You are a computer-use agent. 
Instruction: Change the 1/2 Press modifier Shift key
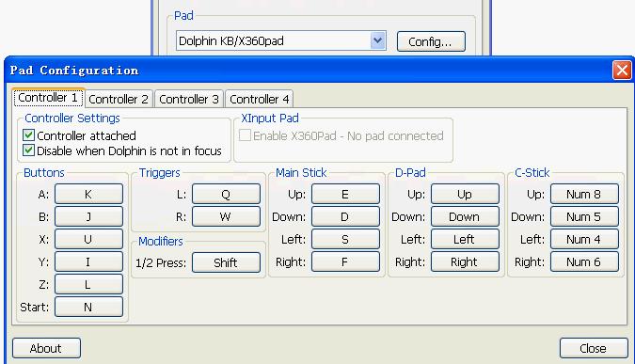tap(226, 262)
